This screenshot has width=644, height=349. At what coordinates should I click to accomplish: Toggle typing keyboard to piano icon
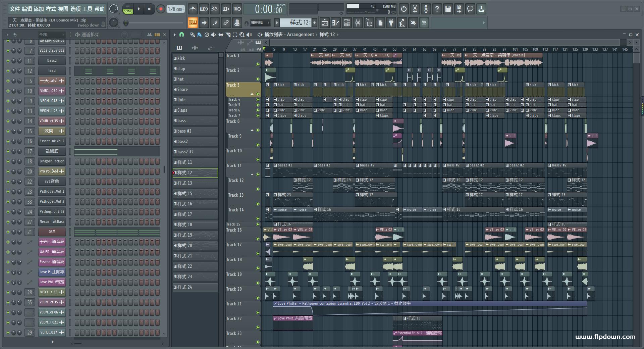coord(193,23)
